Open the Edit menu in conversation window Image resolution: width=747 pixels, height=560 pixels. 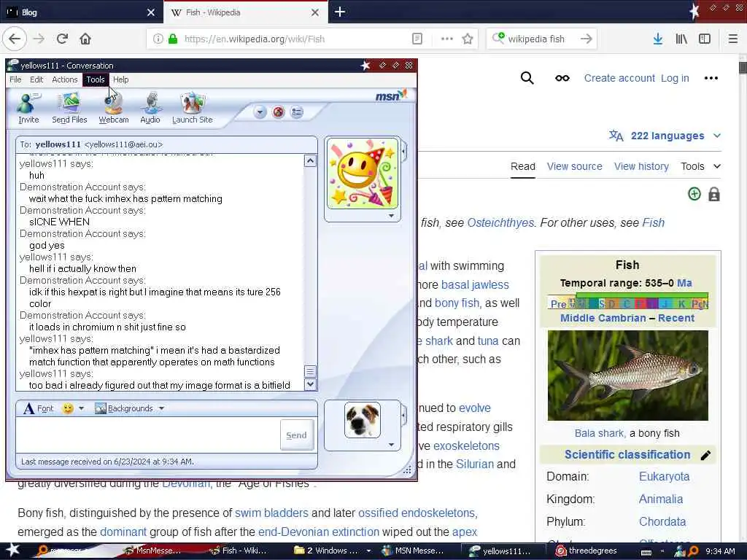[36, 79]
